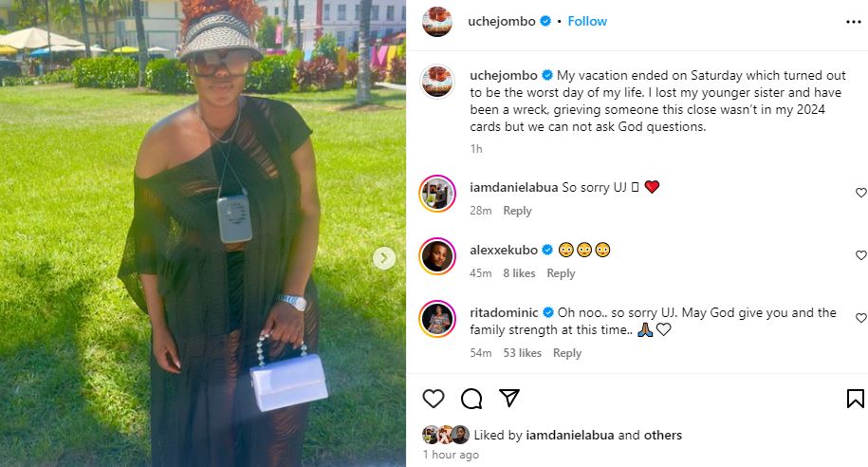
Task: Like alexxekubo's comment heart
Action: click(861, 254)
